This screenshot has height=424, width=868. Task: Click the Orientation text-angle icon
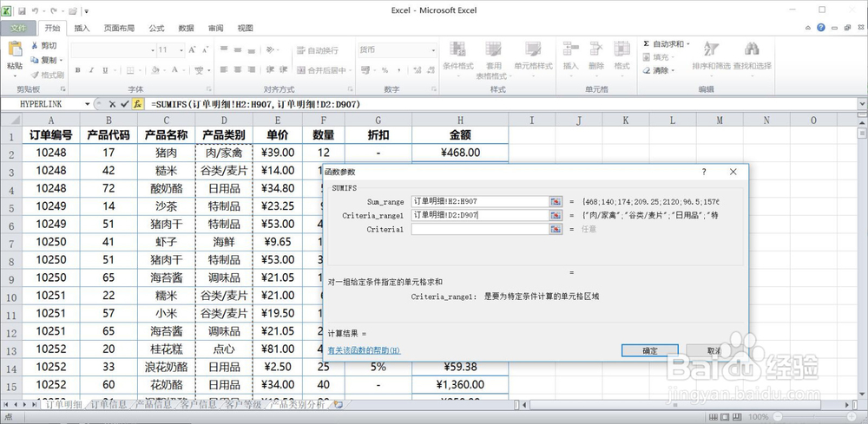270,49
